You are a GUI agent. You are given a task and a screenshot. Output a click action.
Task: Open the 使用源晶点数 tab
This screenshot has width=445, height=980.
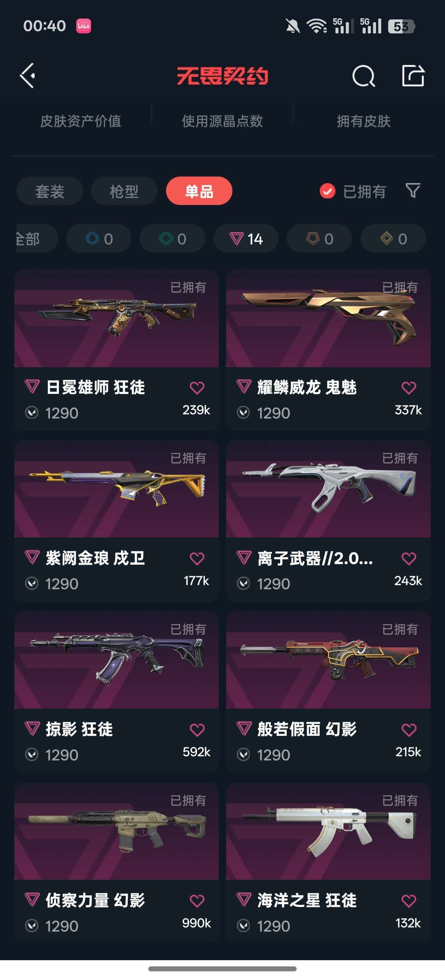point(222,121)
